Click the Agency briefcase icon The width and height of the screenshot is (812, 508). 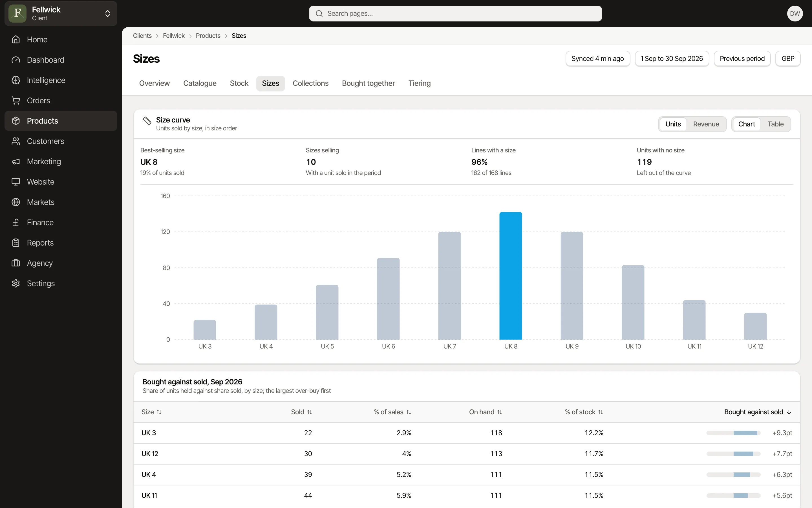coord(16,263)
